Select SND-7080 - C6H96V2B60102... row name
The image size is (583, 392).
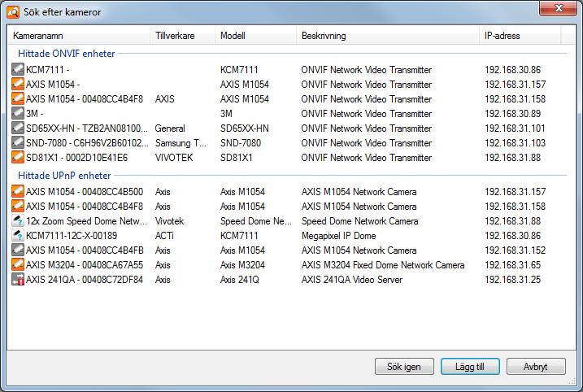[x=87, y=143]
